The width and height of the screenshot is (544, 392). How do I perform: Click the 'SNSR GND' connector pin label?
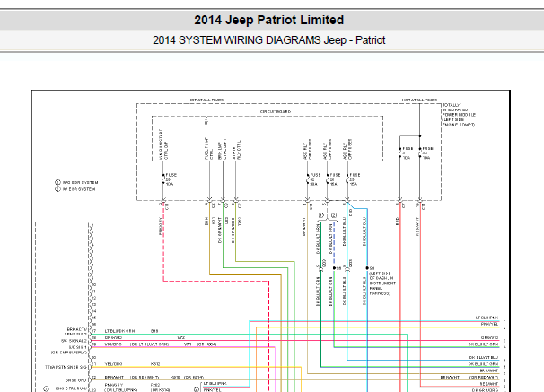(x=76, y=380)
